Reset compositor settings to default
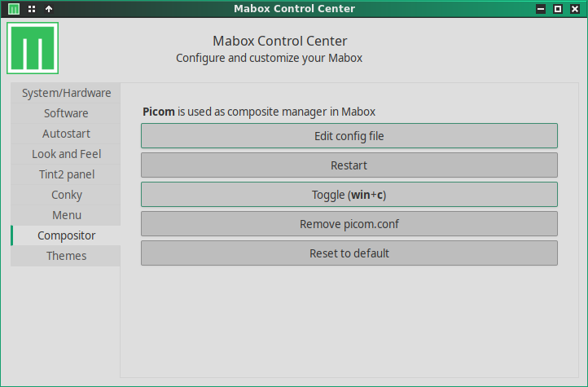Viewport: 588px width, 387px height. tap(349, 253)
